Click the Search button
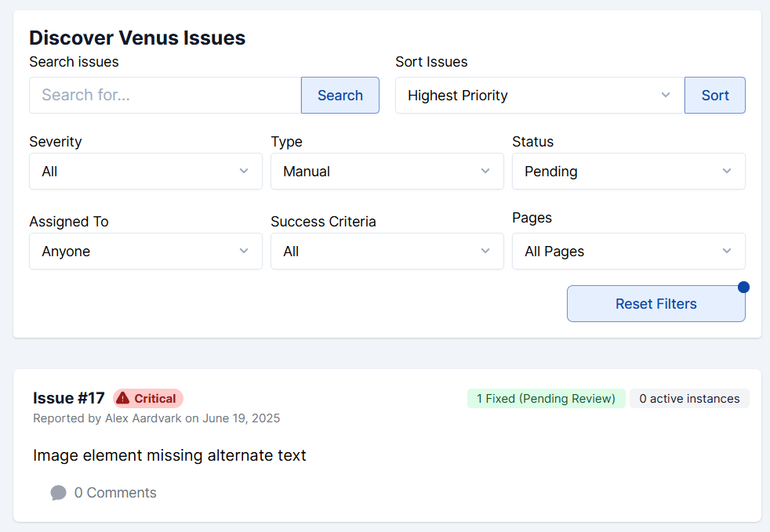Image resolution: width=770 pixels, height=532 pixels. [x=340, y=96]
